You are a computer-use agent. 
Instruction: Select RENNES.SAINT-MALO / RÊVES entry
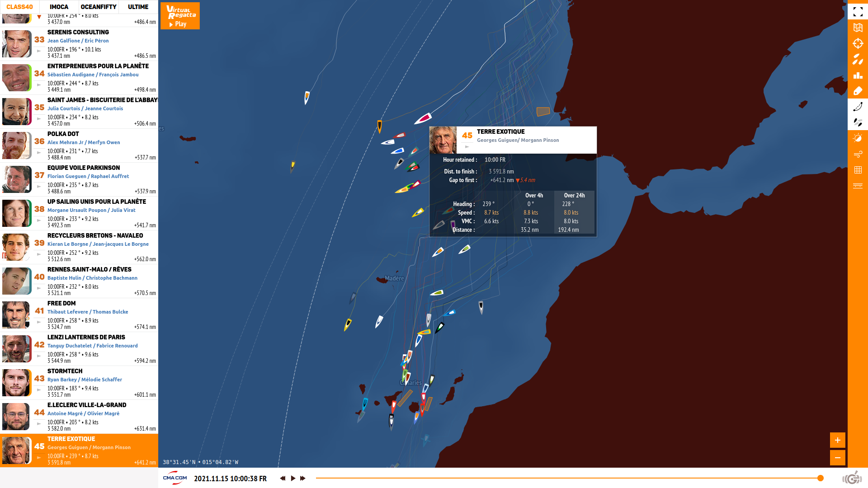(79, 281)
